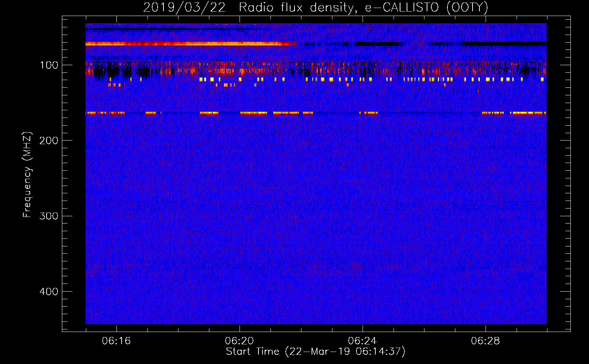
Task: Select the 'Frequency (MHZ)' y-axis label
Action: 27,175
